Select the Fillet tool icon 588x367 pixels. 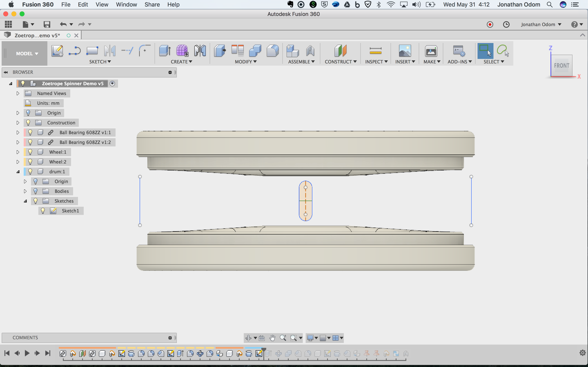(273, 51)
